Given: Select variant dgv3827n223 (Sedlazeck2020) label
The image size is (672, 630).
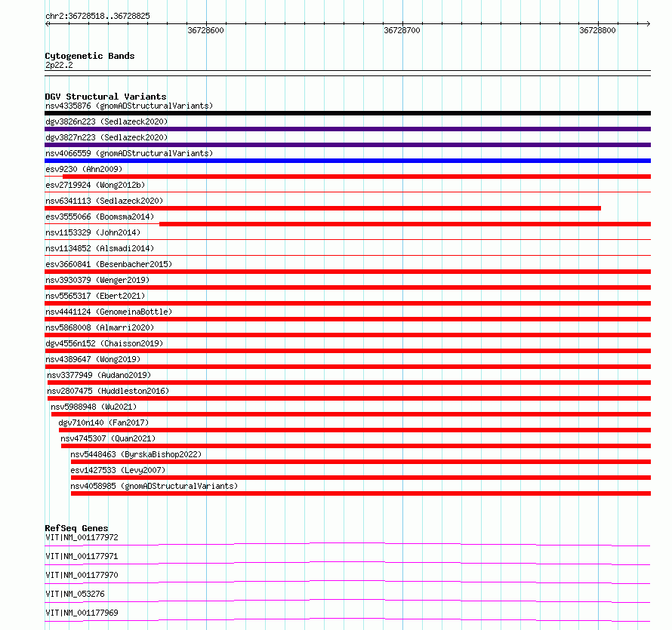Looking at the screenshot, I should tap(106, 137).
